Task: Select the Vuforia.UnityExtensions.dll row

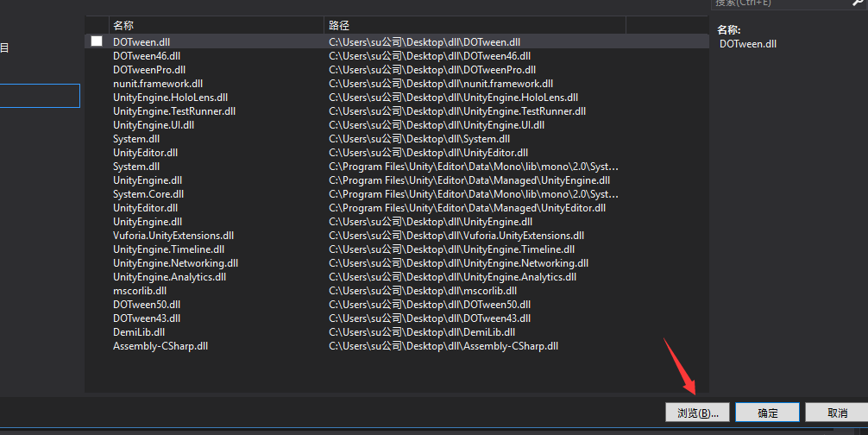Action: pos(397,236)
